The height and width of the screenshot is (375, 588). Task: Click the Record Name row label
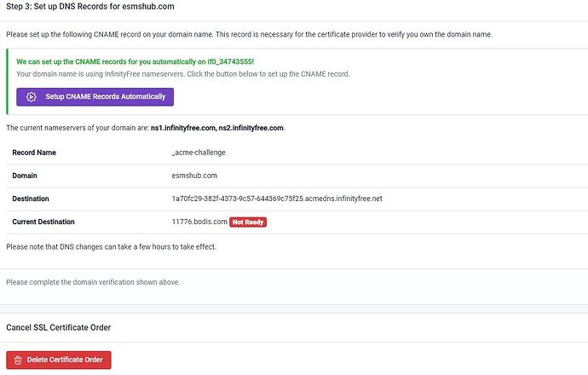tap(34, 153)
